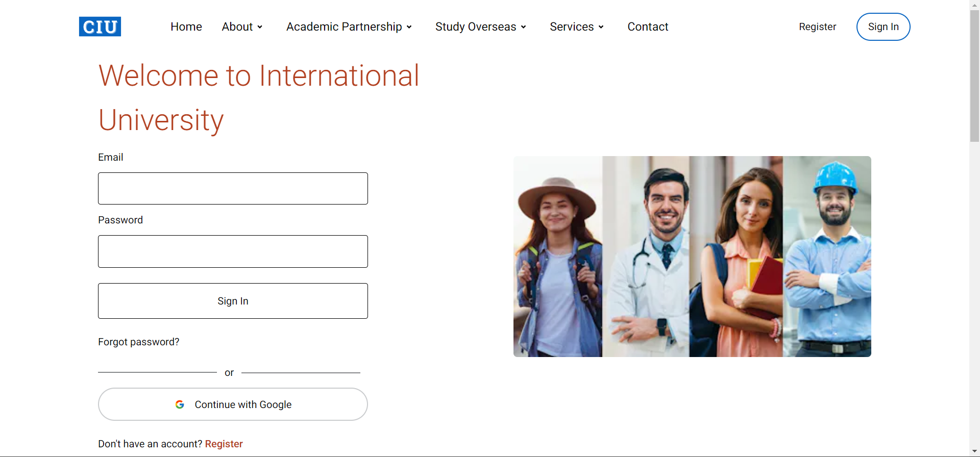980x457 pixels.
Task: Go to the Home menu item
Action: (186, 27)
